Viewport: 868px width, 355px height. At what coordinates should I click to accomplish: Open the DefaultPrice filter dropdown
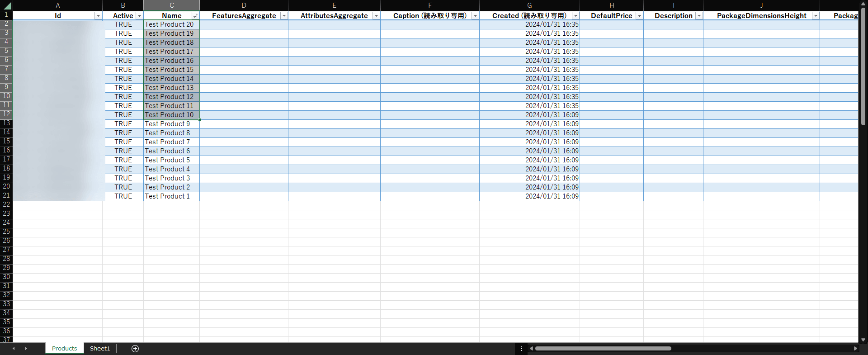coord(639,16)
